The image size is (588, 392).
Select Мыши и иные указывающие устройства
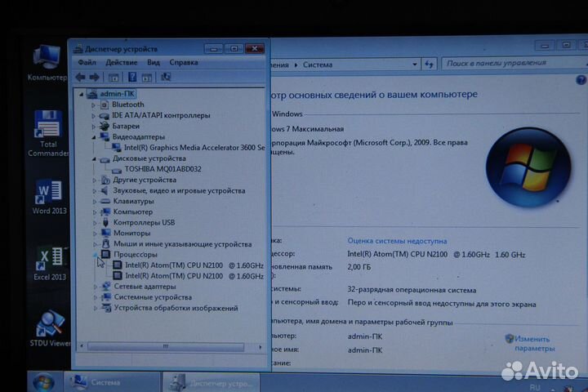point(183,244)
